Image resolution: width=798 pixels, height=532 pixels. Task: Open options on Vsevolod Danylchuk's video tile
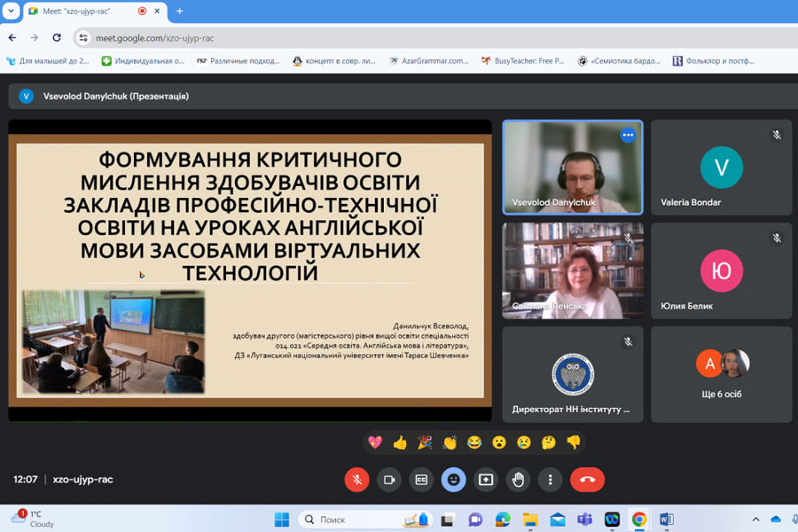[x=628, y=135]
